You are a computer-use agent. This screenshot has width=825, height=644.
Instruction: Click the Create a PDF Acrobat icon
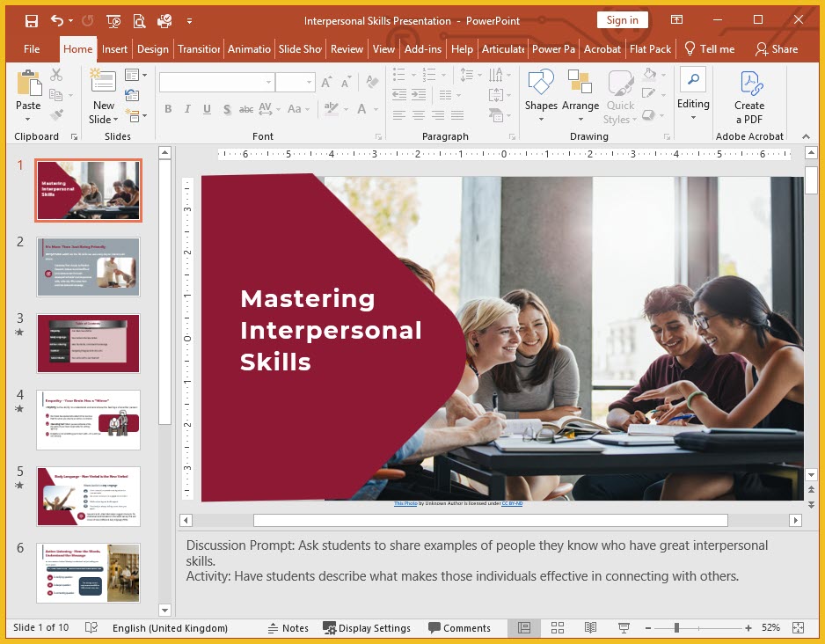click(x=749, y=83)
